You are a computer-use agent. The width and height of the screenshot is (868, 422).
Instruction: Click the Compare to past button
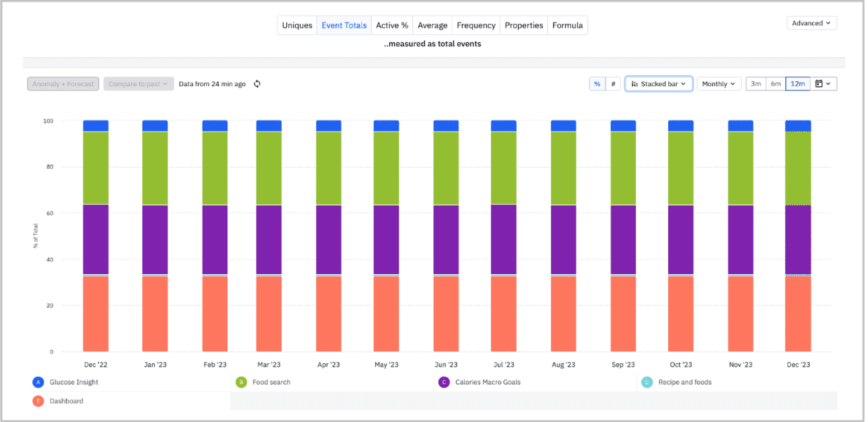click(138, 83)
